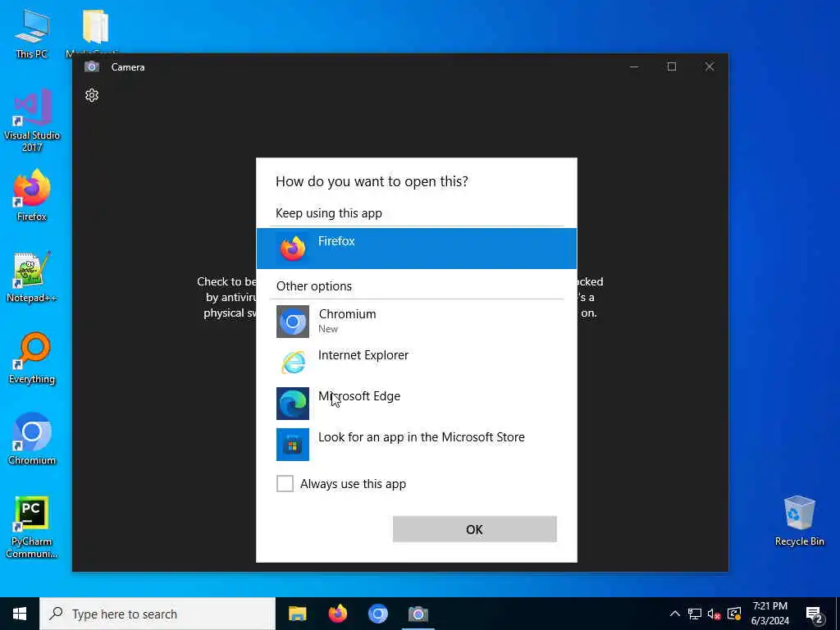Open Chromium from the taskbar

click(x=377, y=614)
